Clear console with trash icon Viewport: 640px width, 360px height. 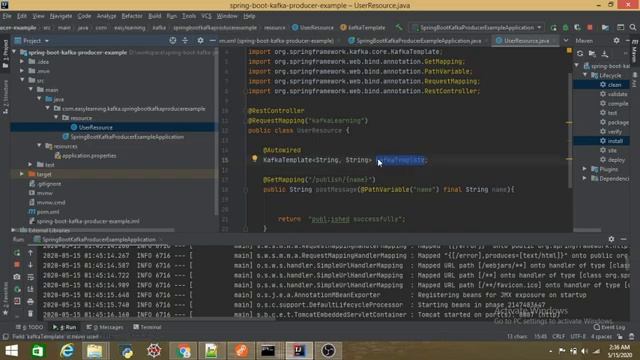[31, 313]
